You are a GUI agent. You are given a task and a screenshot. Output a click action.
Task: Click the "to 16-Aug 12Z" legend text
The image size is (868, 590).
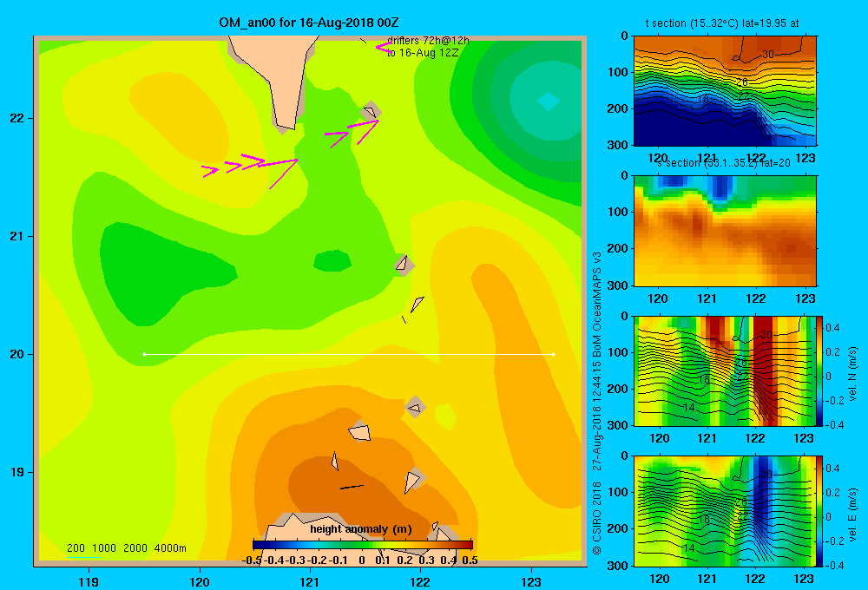coord(423,53)
